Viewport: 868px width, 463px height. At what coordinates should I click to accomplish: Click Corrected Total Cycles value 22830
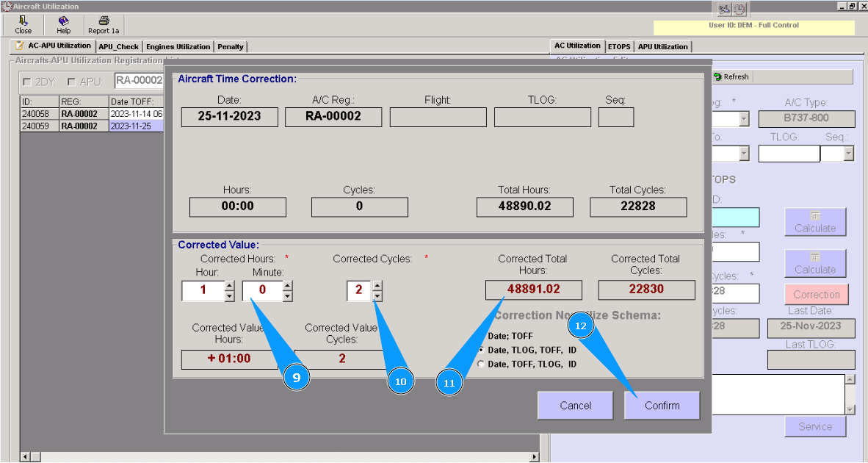[x=646, y=290]
